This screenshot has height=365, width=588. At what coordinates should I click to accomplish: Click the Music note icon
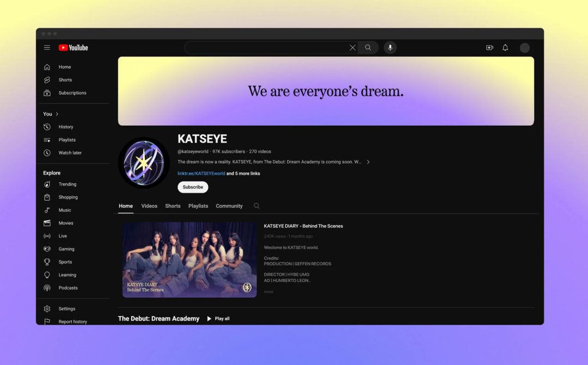[x=47, y=210]
